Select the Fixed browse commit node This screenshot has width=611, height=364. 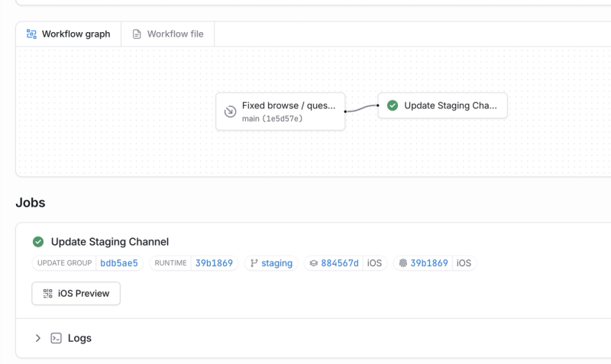tap(280, 111)
